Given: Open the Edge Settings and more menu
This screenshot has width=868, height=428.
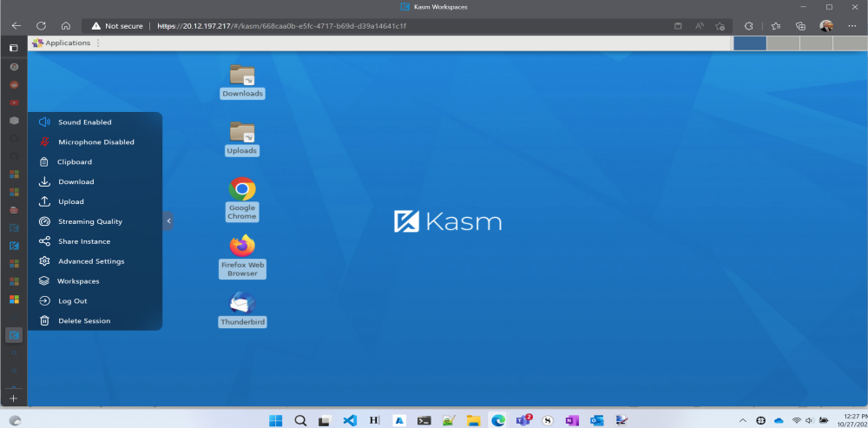Looking at the screenshot, I should (x=852, y=26).
